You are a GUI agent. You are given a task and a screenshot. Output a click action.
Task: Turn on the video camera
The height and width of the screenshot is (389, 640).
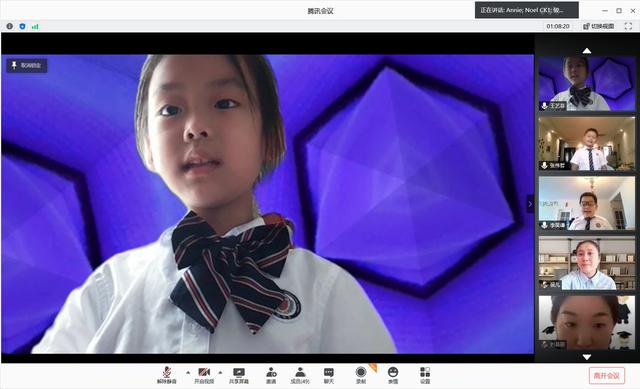(x=204, y=375)
